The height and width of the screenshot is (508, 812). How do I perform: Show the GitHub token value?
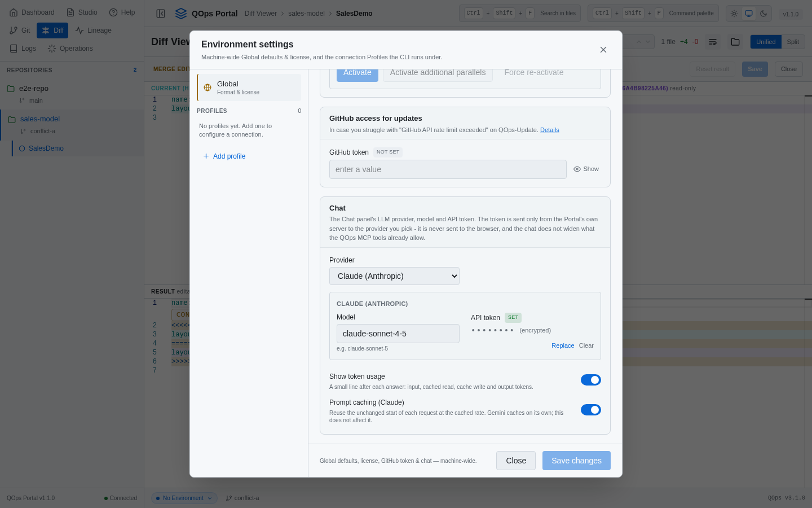[586, 169]
